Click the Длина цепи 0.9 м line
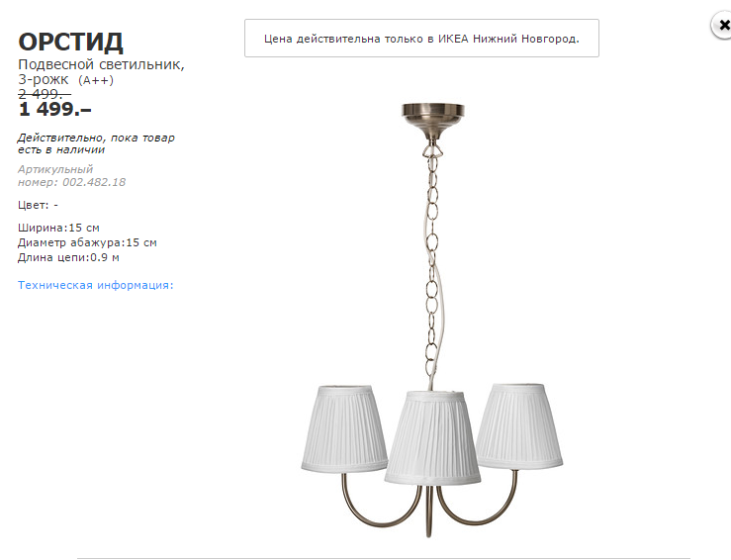731x560 pixels. point(68,257)
